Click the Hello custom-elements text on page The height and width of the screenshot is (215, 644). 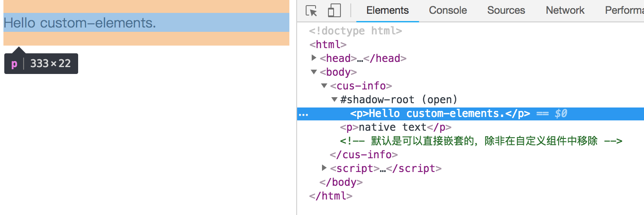80,23
